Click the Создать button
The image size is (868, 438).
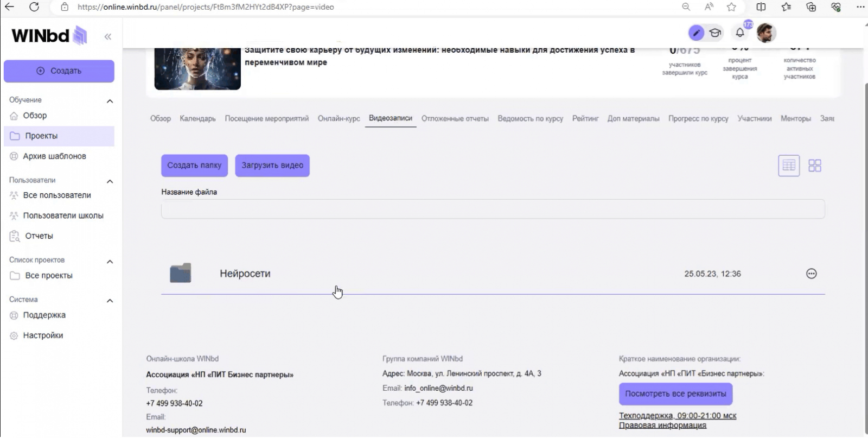tap(59, 71)
